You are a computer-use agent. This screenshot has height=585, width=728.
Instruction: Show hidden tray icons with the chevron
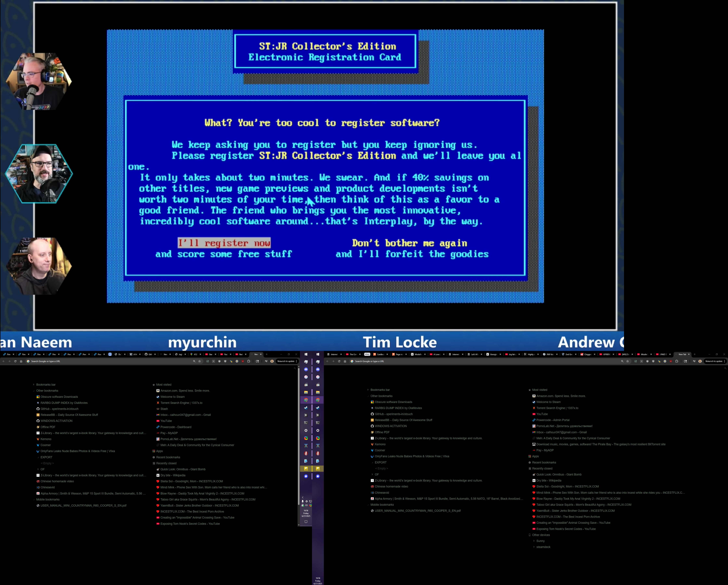pos(303,498)
